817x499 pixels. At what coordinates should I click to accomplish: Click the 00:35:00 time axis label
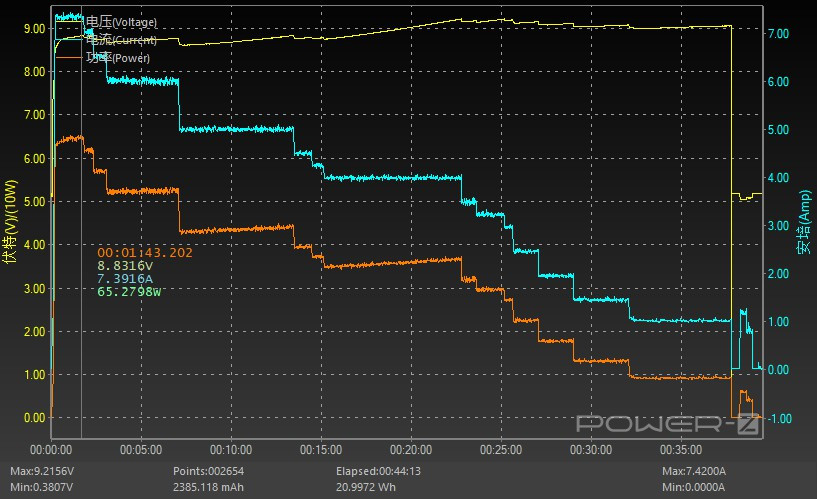point(681,450)
